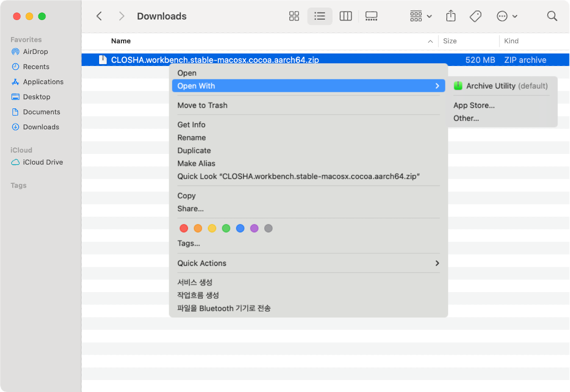This screenshot has width=570, height=392.
Task: Expand the Open With submenu
Action: pos(308,86)
